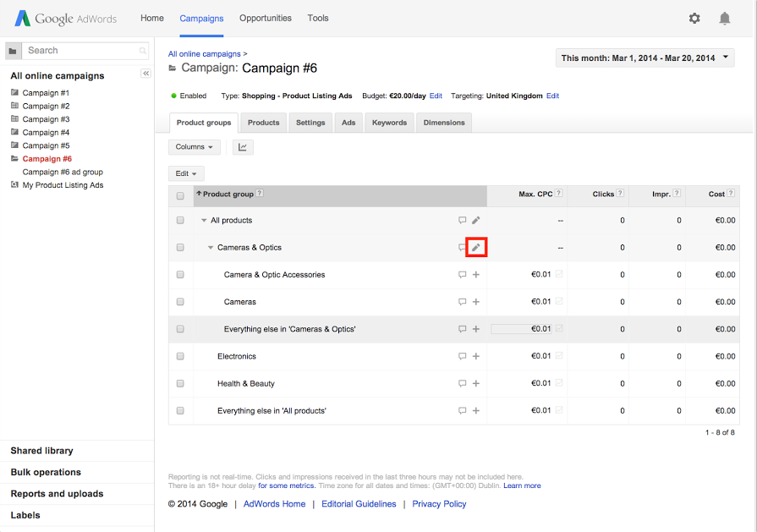Screen dimensions: 757x532
Task: Switch to the Keywords tab
Action: point(390,123)
